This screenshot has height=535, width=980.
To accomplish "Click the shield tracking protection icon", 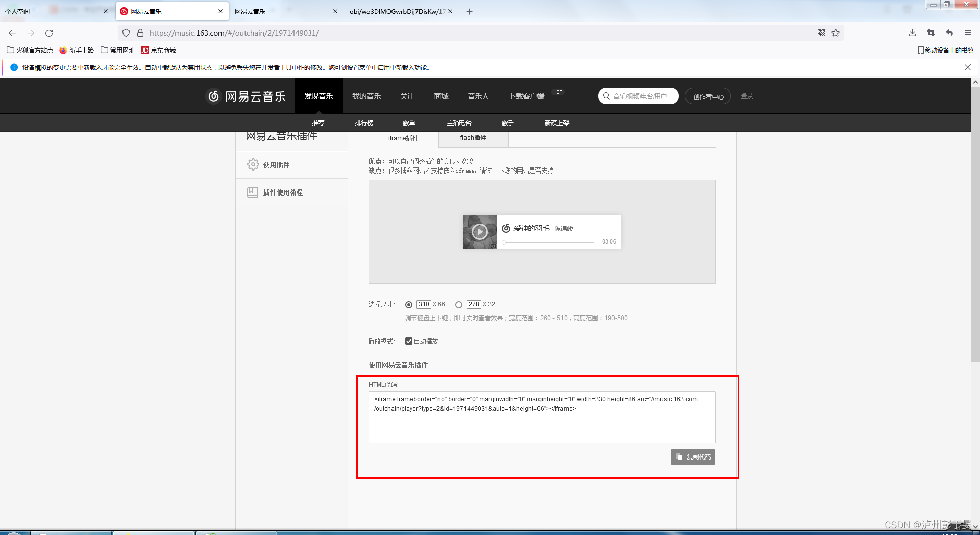I will click(x=126, y=33).
